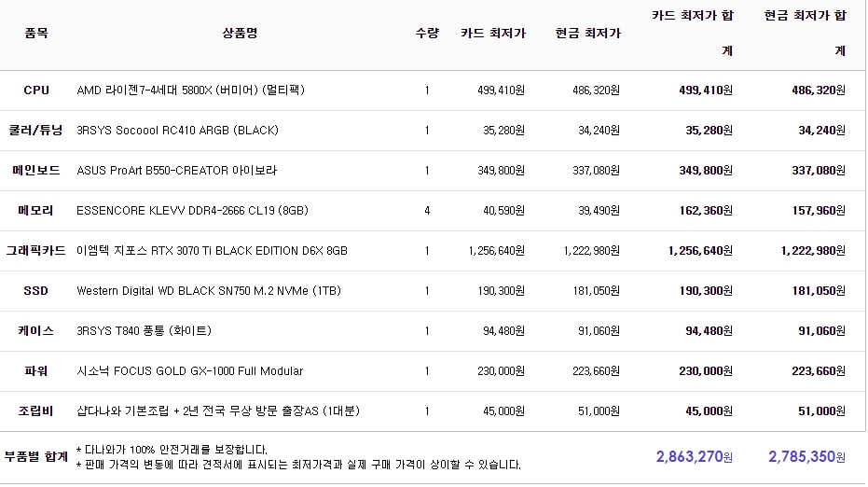868x487 pixels.
Task: Click power cash price 223,660원
Action: pos(596,370)
